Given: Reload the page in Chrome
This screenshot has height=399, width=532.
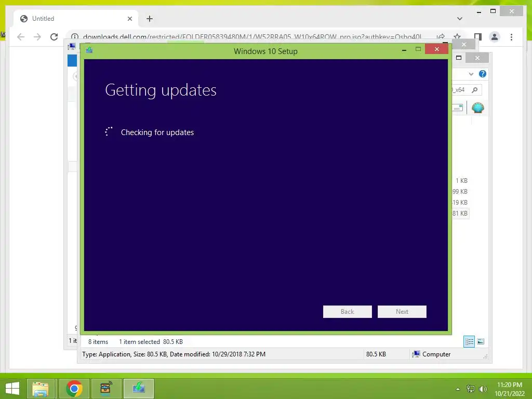Looking at the screenshot, I should click(54, 37).
